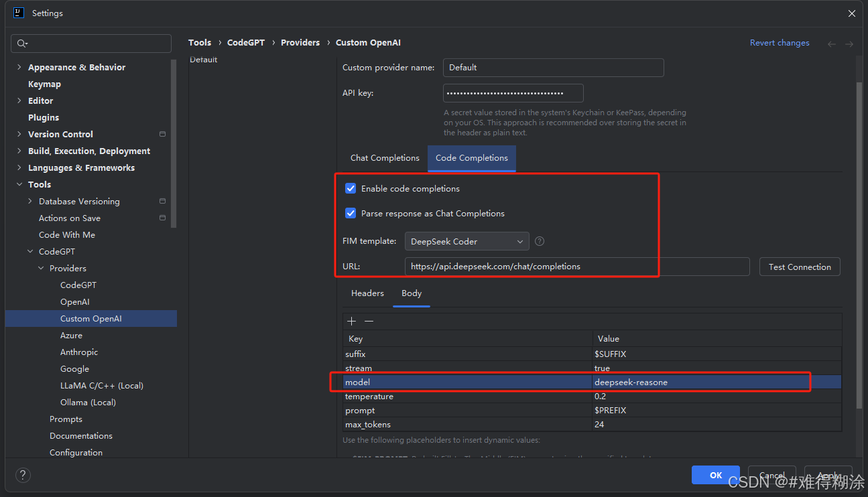
Task: Click Revert changes link
Action: (780, 43)
